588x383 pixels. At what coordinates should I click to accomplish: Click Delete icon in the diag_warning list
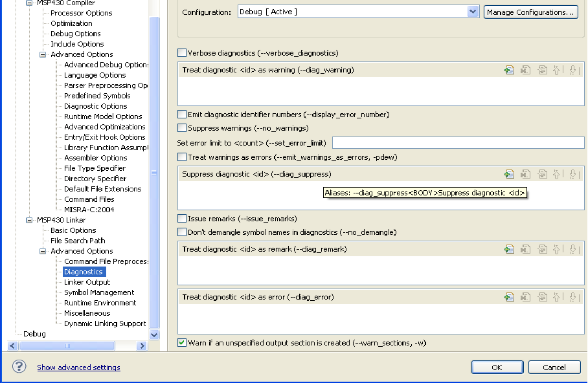[x=526, y=70]
